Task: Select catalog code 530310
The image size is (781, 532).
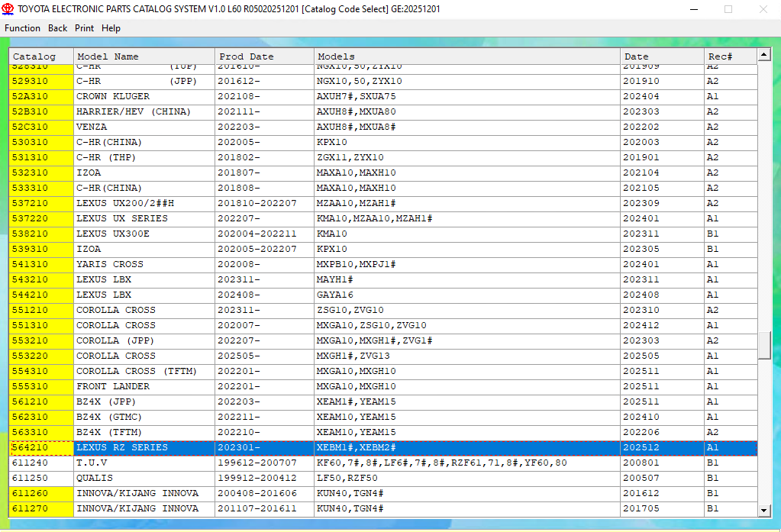Action: tap(41, 143)
